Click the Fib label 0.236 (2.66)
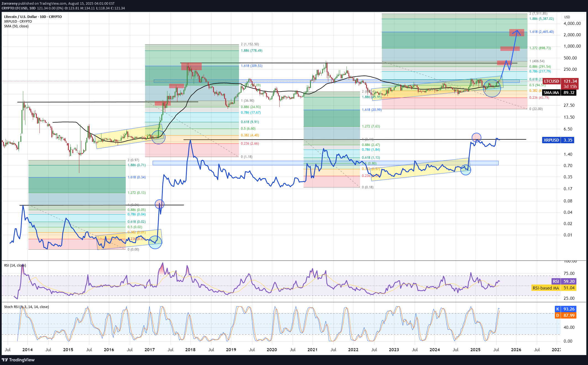The image size is (588, 365). [x=250, y=144]
